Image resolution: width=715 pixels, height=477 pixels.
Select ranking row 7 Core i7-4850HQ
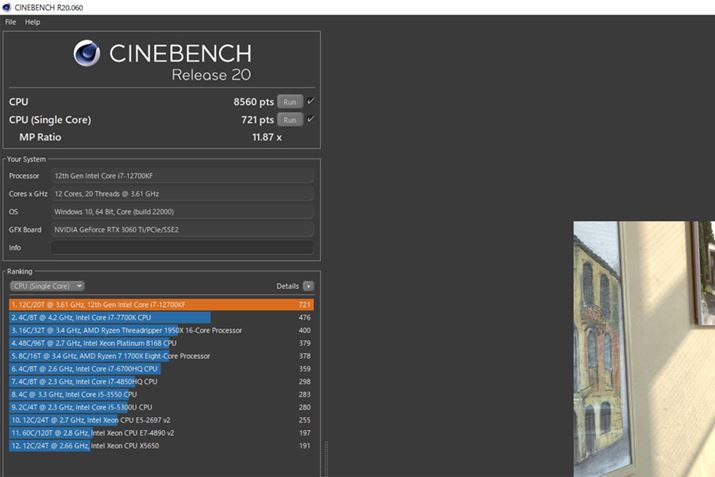tap(161, 381)
